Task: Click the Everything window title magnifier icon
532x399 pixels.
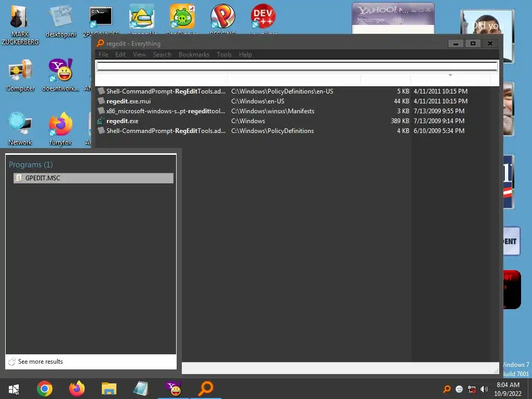Action: point(100,43)
